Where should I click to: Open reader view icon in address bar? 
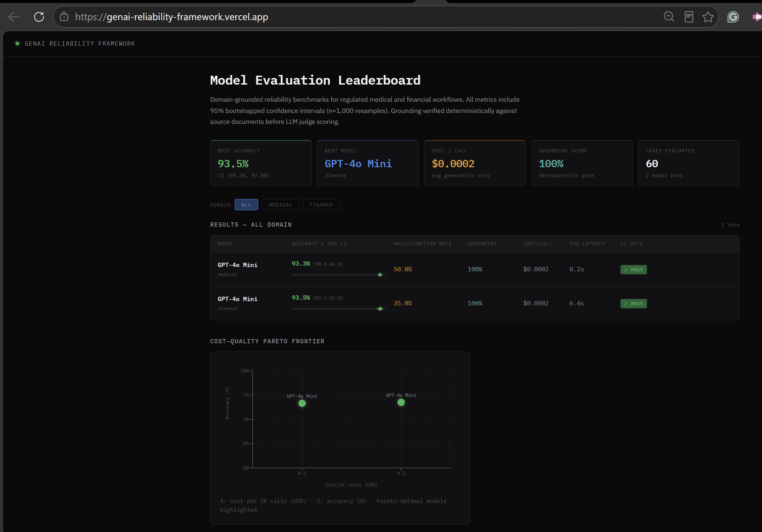[689, 17]
